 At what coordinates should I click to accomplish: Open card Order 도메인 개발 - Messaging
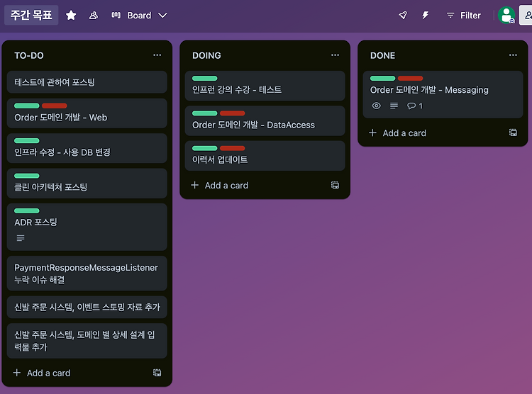443,94
